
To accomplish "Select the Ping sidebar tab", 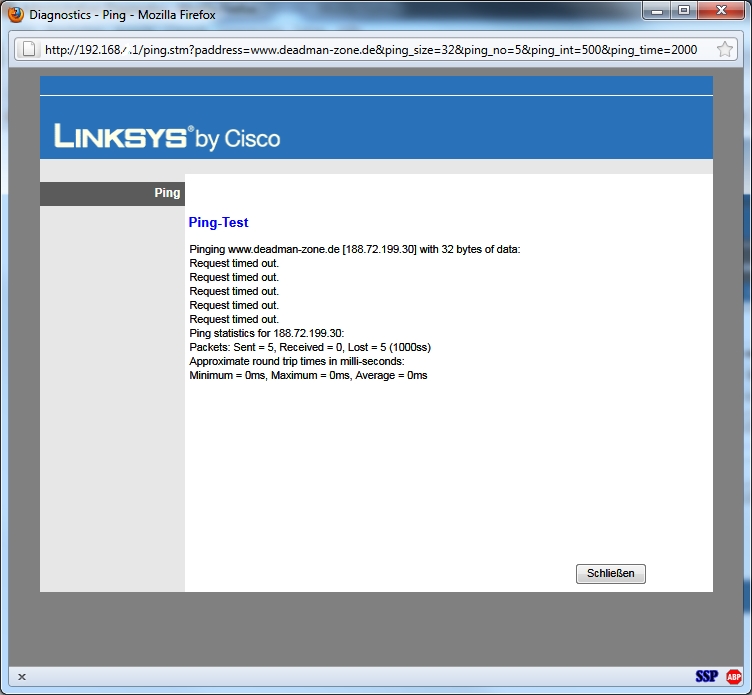I will tap(112, 193).
